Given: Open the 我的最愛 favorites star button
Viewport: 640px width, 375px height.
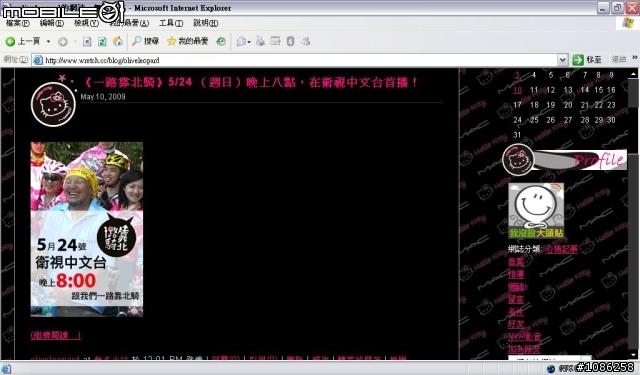Looking at the screenshot, I should click(188, 41).
